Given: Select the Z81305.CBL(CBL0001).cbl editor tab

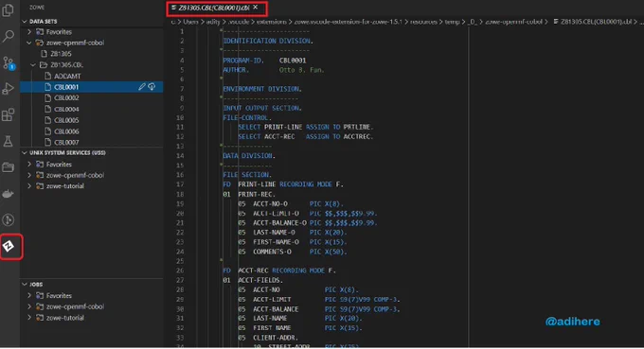Looking at the screenshot, I should pyautogui.click(x=214, y=8).
